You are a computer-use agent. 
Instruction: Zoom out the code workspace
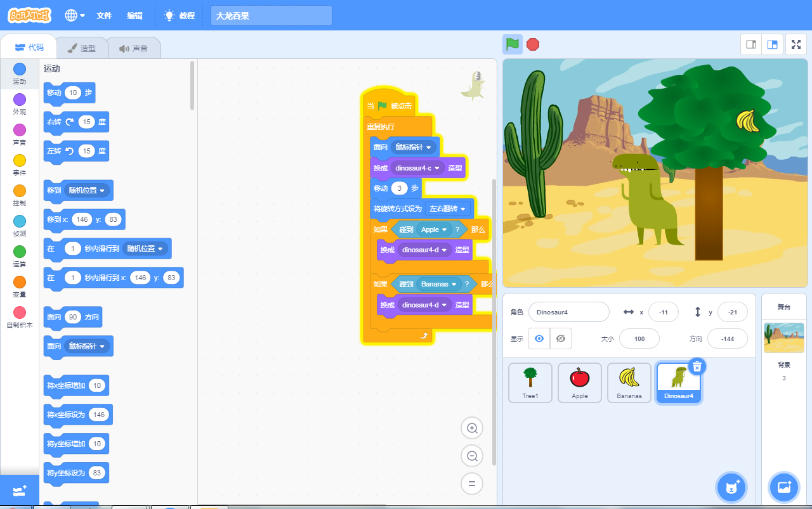click(x=472, y=456)
